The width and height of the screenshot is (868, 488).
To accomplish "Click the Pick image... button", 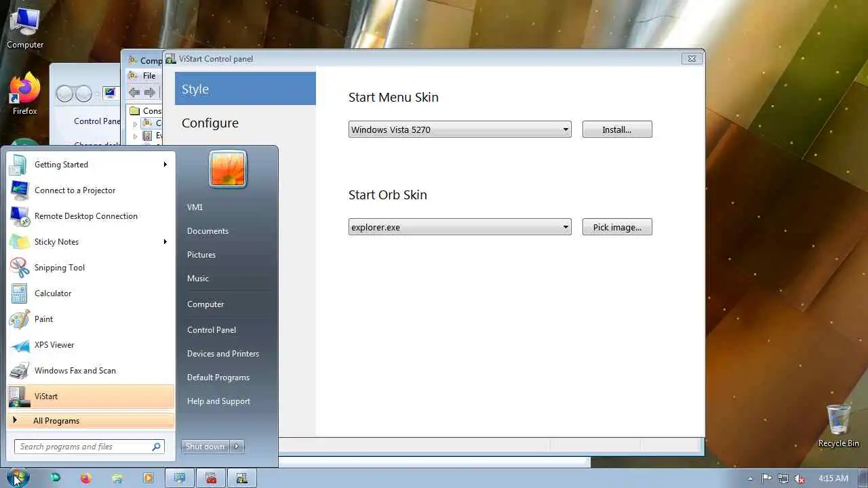I will point(617,227).
